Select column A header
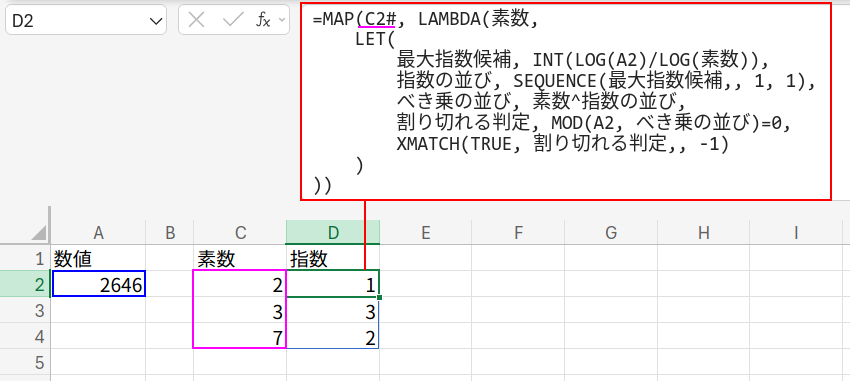Viewport: 850px width, 381px height. (x=98, y=233)
